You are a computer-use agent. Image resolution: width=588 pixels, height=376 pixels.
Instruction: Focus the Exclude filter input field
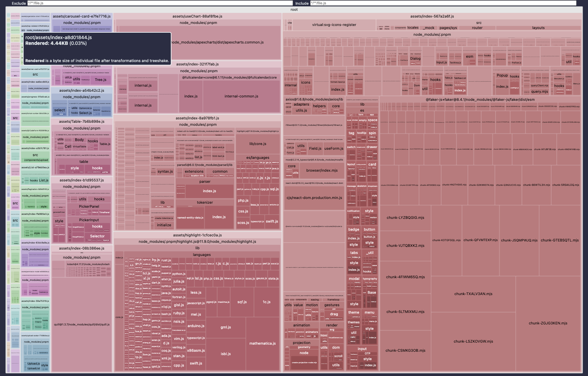(160, 3)
